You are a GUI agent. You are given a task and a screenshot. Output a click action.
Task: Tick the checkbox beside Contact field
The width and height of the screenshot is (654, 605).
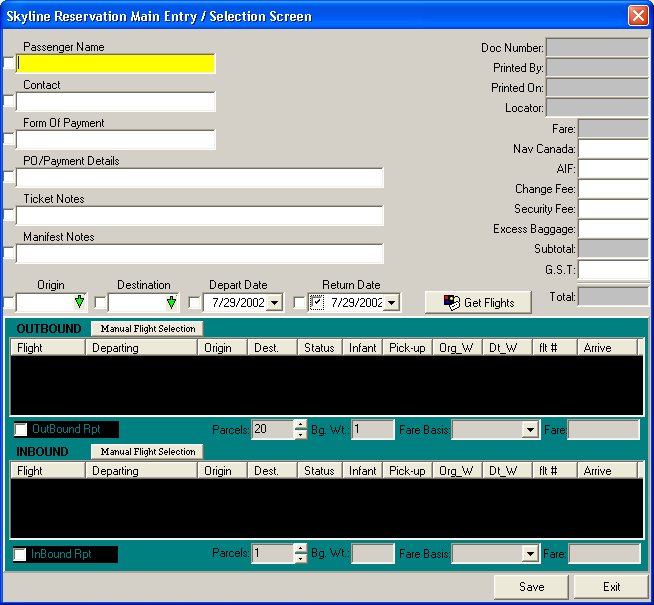pyautogui.click(x=9, y=101)
